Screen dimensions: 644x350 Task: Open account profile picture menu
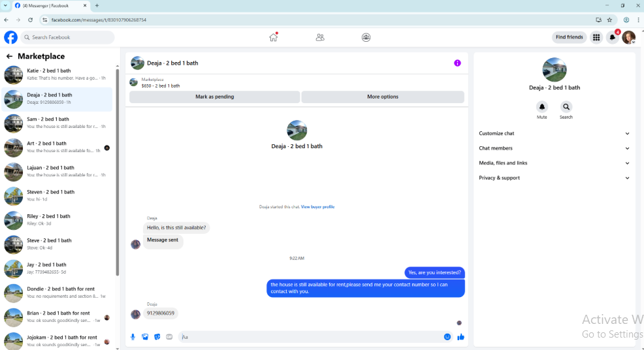pyautogui.click(x=629, y=37)
